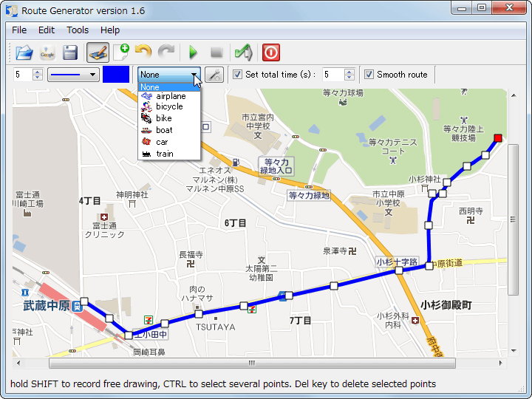Open the line style dropdown
This screenshot has width=532, height=399.
click(x=73, y=75)
